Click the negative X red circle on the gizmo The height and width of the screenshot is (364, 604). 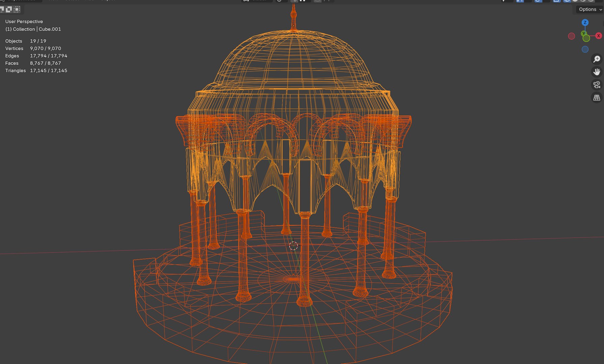click(x=571, y=36)
